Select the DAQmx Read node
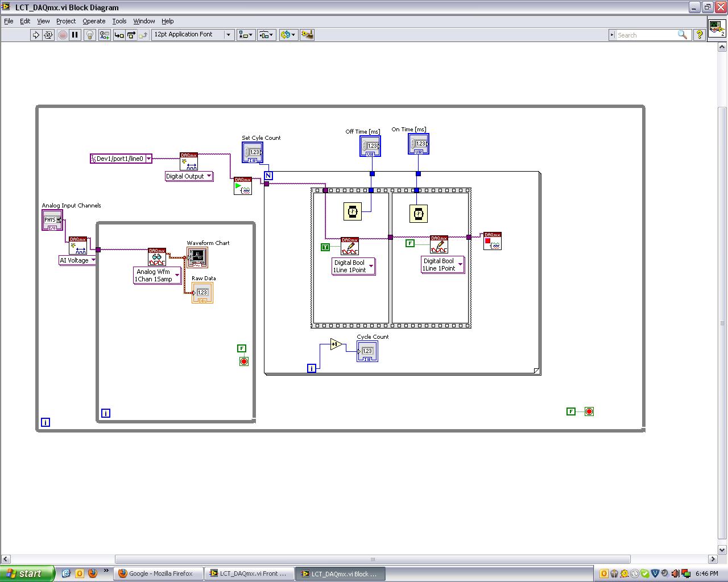Image resolution: width=728 pixels, height=582 pixels. click(157, 257)
